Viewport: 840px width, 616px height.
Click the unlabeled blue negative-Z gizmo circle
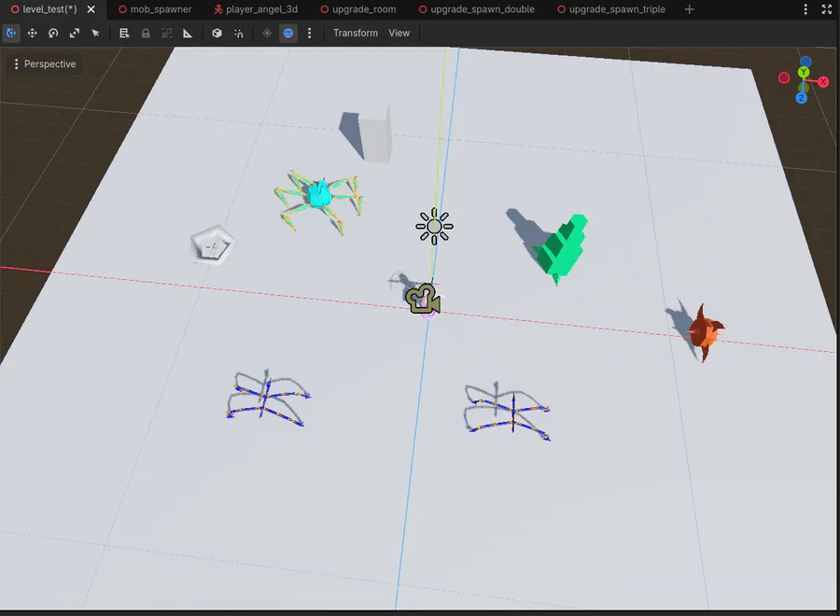(805, 63)
